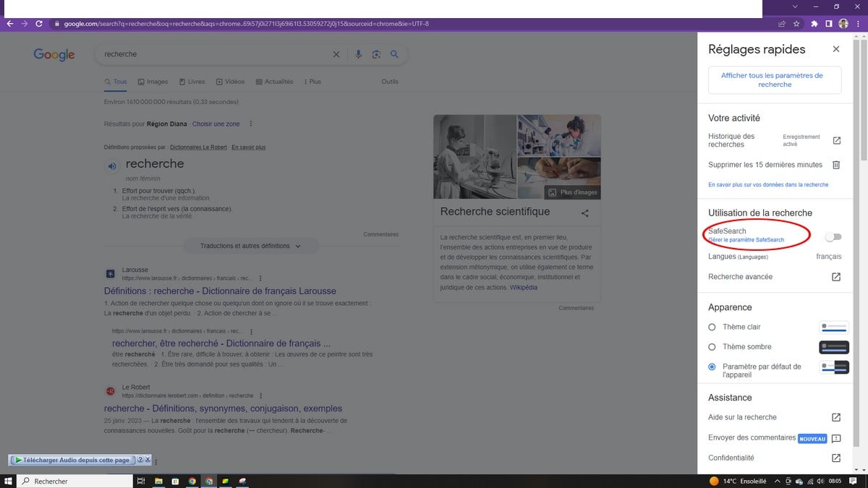The height and width of the screenshot is (488, 868).
Task: Clear the search box with the X icon
Action: pos(336,54)
